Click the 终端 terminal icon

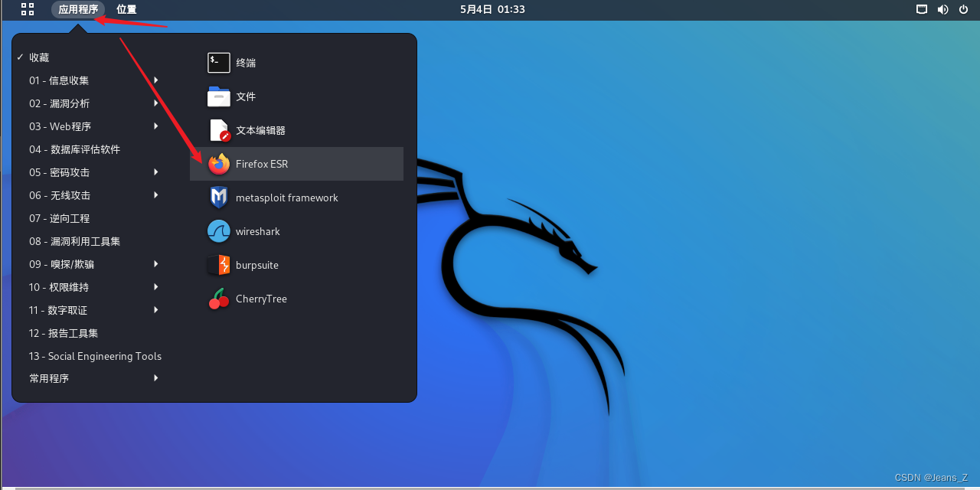219,63
